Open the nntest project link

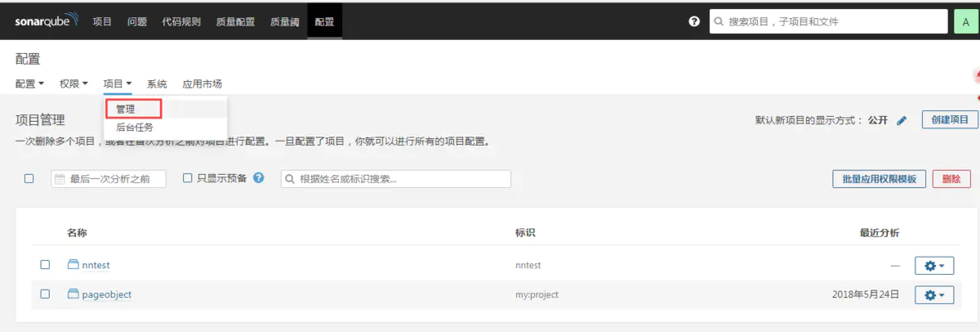tap(96, 265)
